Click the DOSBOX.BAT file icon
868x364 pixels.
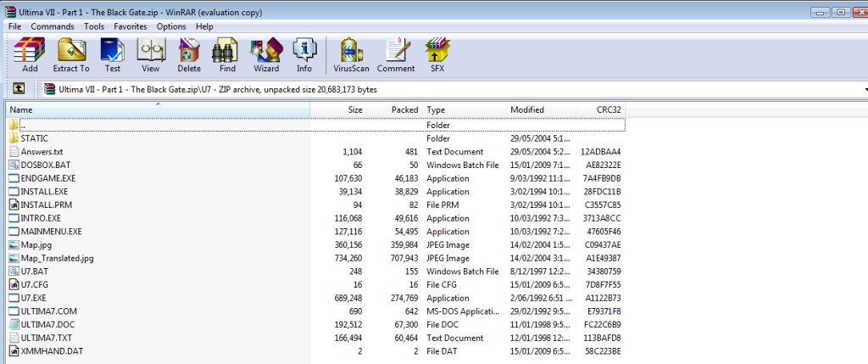click(14, 165)
